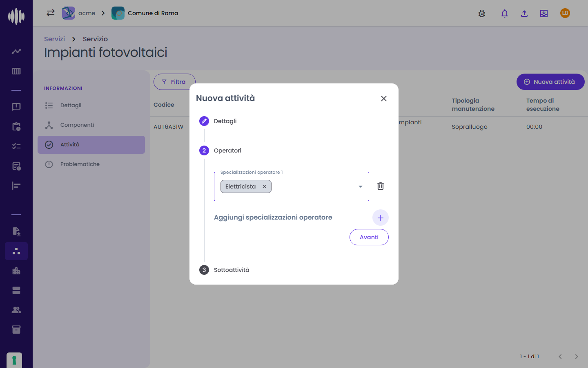Go to the previous table page
Viewport: 588px width, 368px height.
point(560,357)
